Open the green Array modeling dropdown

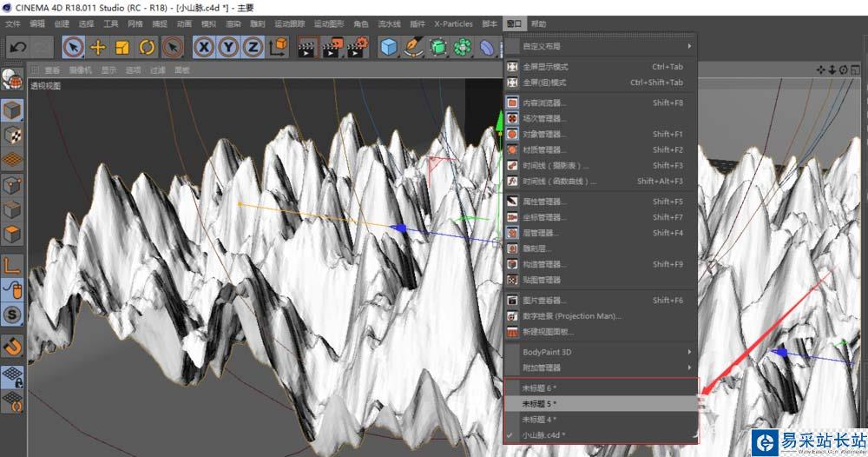[463, 47]
